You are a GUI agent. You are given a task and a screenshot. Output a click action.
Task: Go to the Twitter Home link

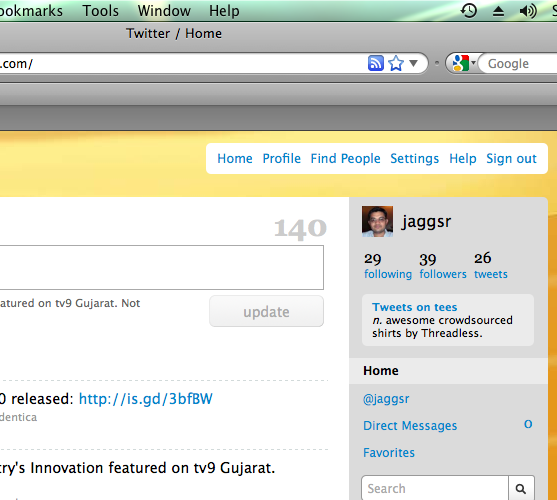235,158
